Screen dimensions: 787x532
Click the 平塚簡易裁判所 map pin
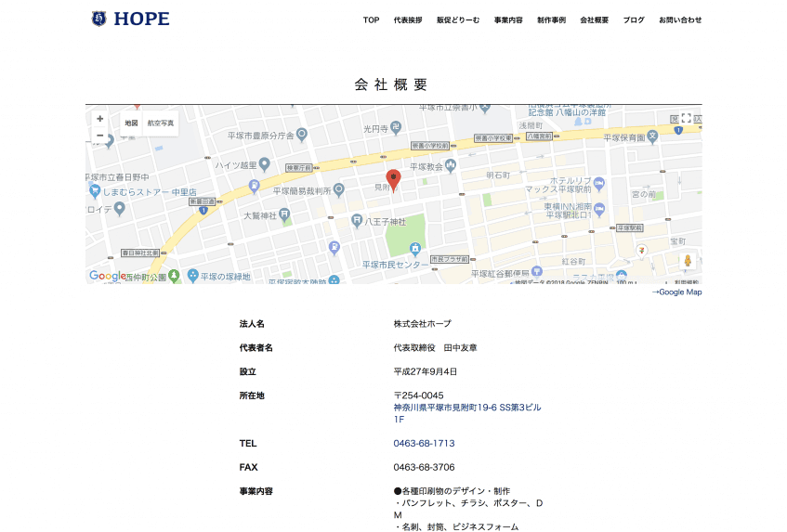pos(339,189)
